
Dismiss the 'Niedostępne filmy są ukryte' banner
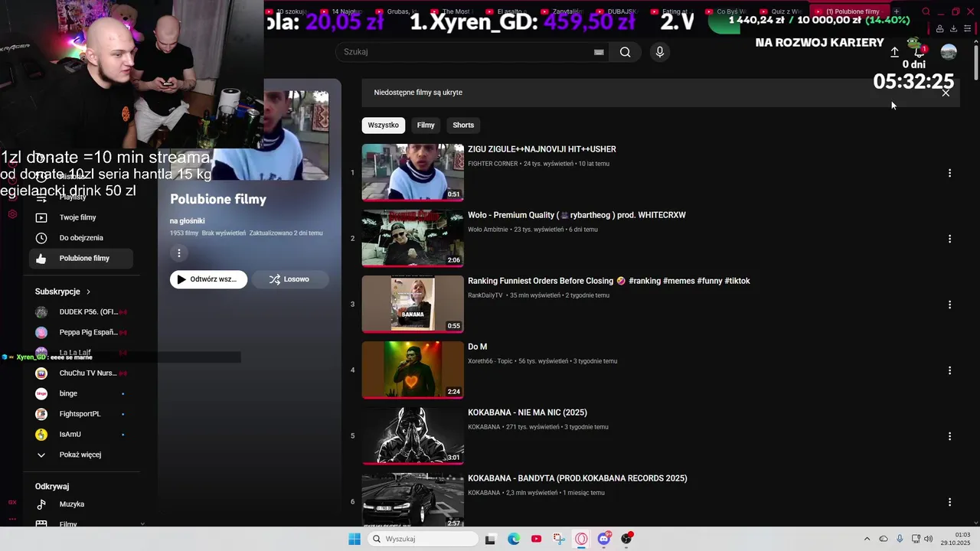click(x=946, y=93)
